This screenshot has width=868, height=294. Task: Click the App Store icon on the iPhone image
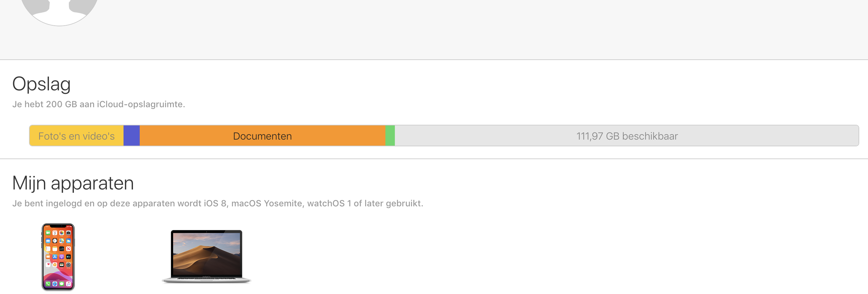[x=55, y=257]
